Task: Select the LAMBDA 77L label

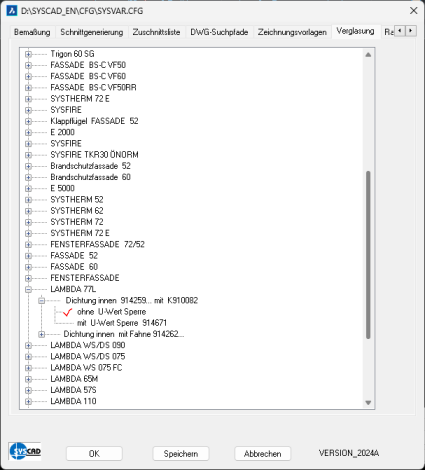Action: 73,289
